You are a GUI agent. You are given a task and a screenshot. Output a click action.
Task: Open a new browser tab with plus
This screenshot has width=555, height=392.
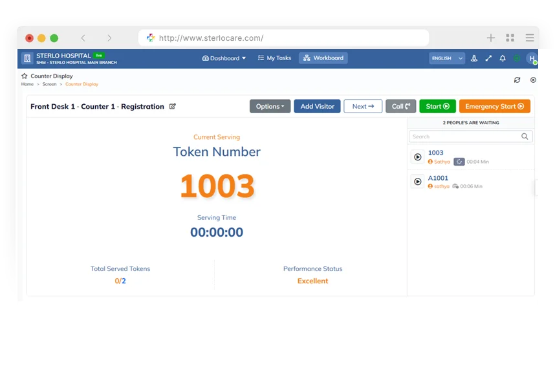490,38
